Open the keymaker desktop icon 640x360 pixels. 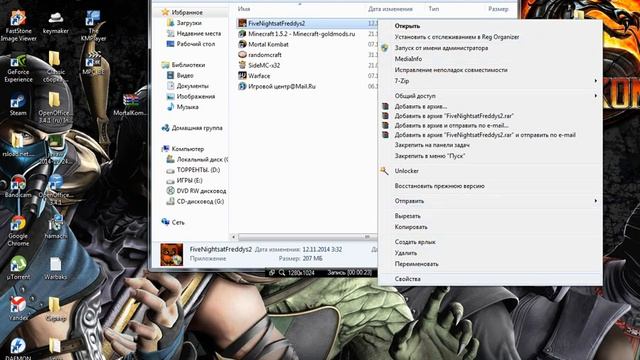[x=56, y=23]
